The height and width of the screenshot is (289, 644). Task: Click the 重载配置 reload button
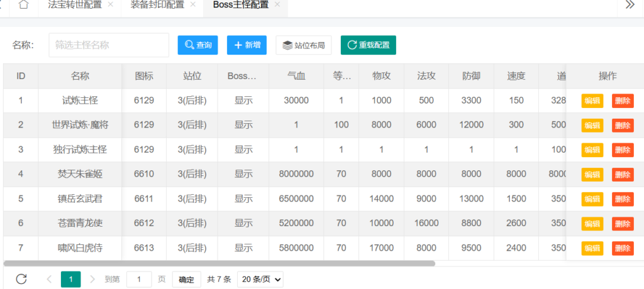tap(369, 45)
